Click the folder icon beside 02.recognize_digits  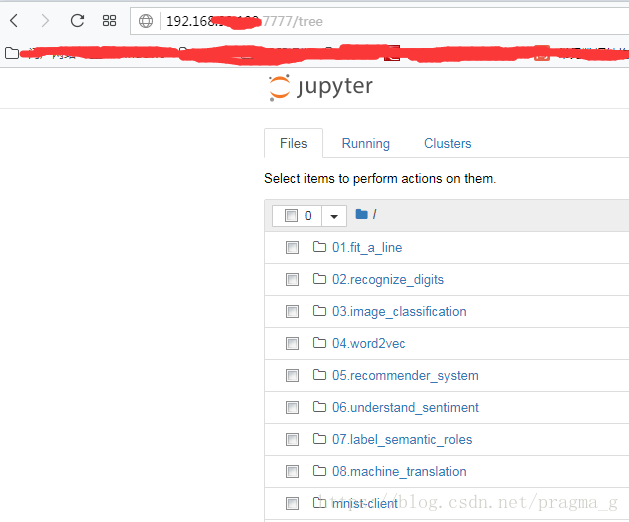319,278
